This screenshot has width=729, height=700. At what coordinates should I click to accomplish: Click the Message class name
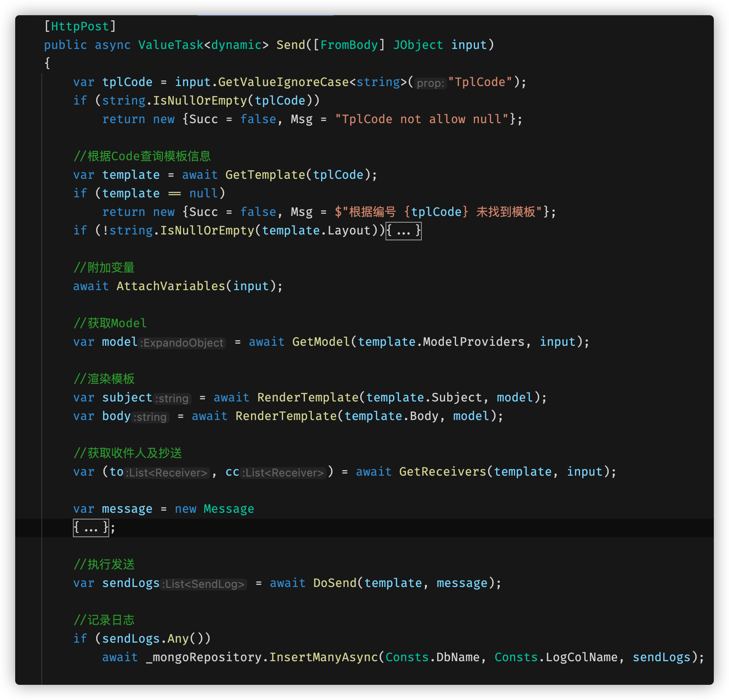pos(229,509)
